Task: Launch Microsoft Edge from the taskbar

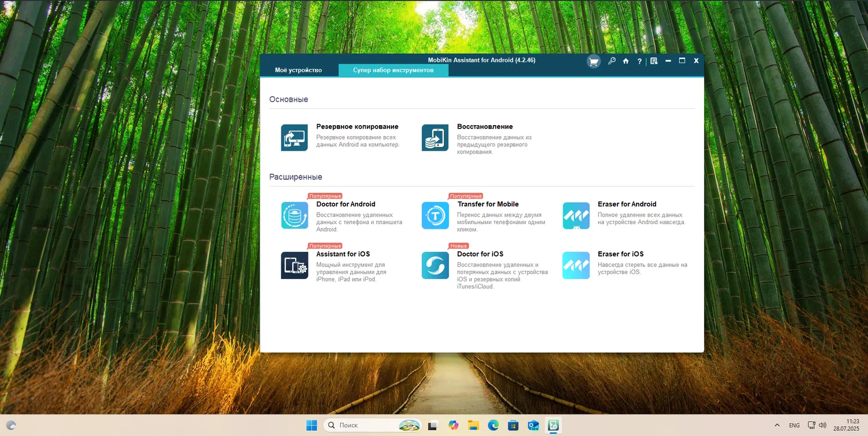Action: (493, 426)
